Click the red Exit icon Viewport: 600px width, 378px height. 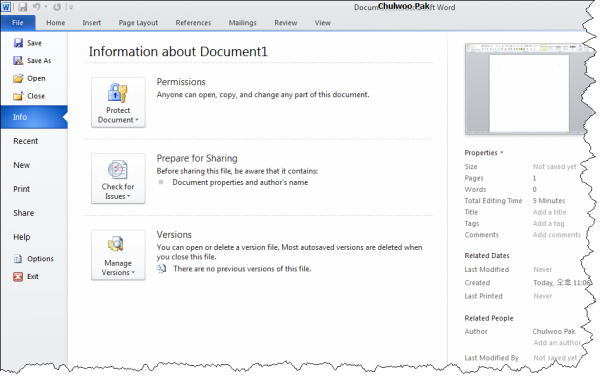[18, 277]
